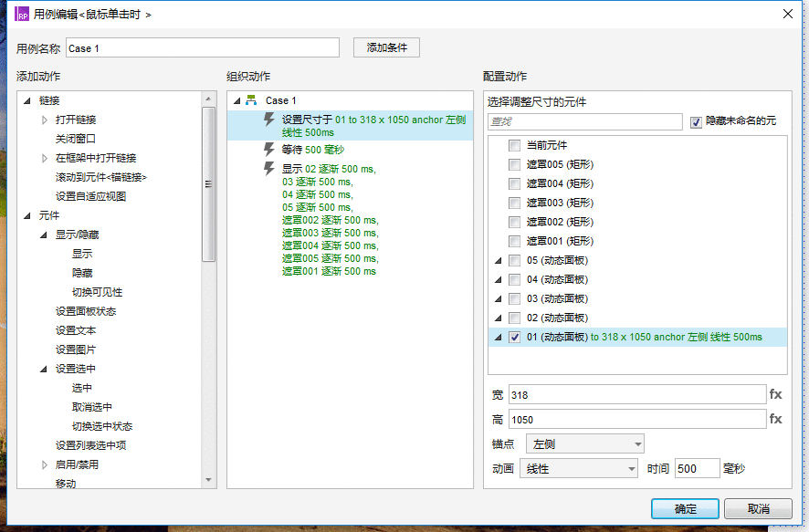Image resolution: width=809 pixels, height=532 pixels.
Task: Confirm with the 确定 button
Action: [x=685, y=509]
